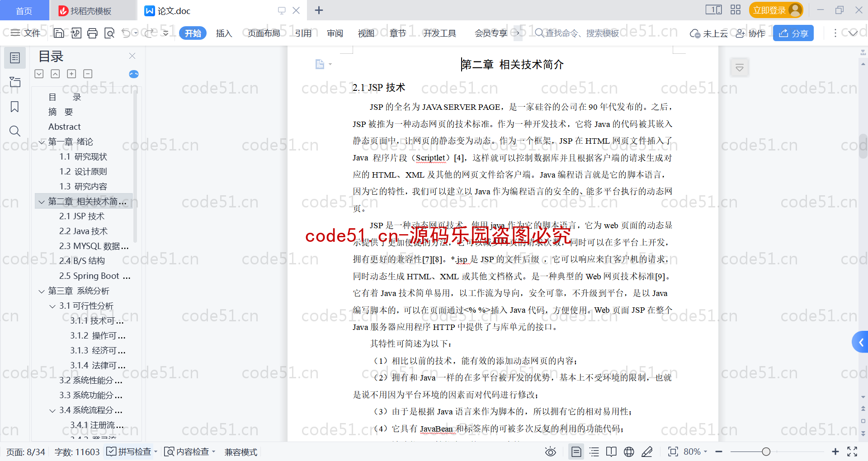This screenshot has width=868, height=461.
Task: Select the 会员专享 ribbon tab
Action: coord(491,33)
